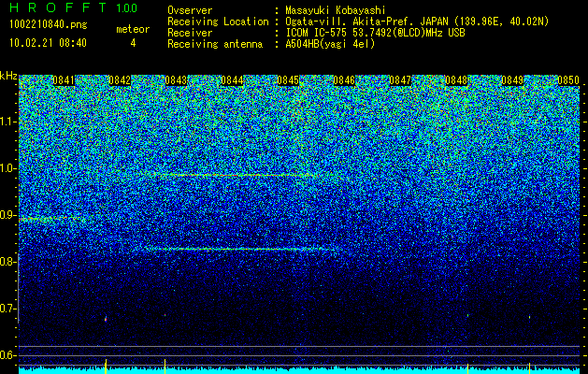The width and height of the screenshot is (588, 374).
Task: Click the 0846 time label
Action: (344, 80)
